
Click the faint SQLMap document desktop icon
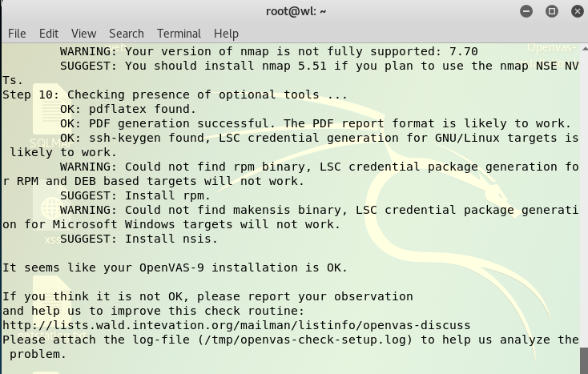pos(48,119)
